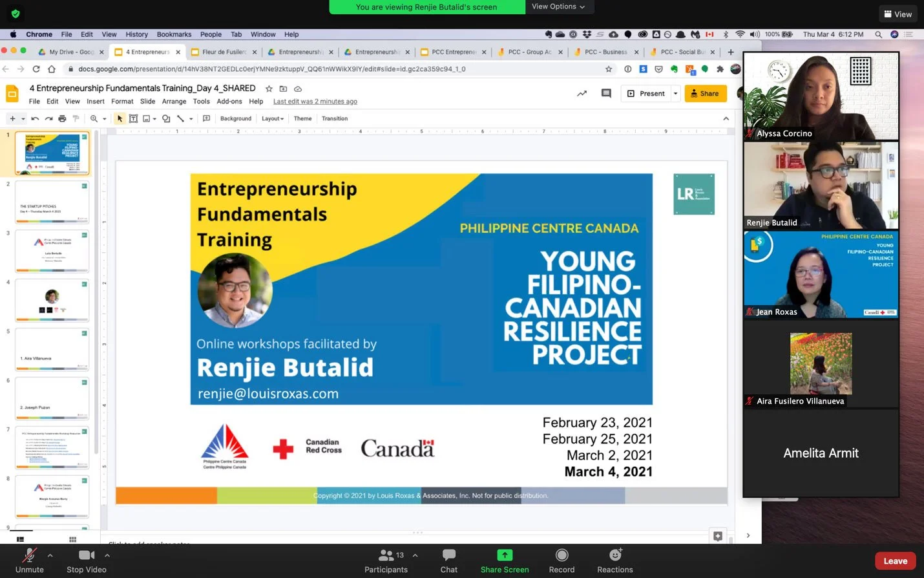924x578 pixels.
Task: Open Zoom Reactions
Action: [615, 561]
